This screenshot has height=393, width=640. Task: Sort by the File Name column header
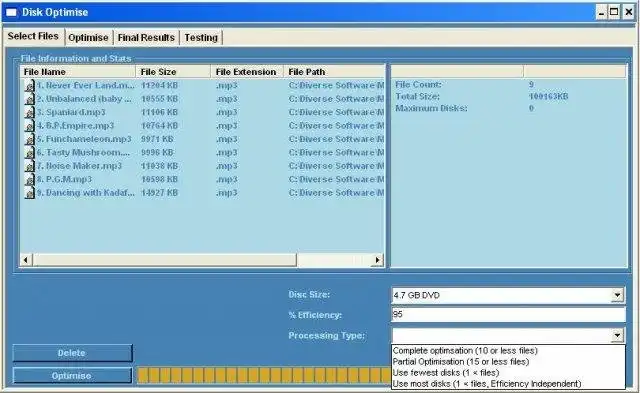78,72
